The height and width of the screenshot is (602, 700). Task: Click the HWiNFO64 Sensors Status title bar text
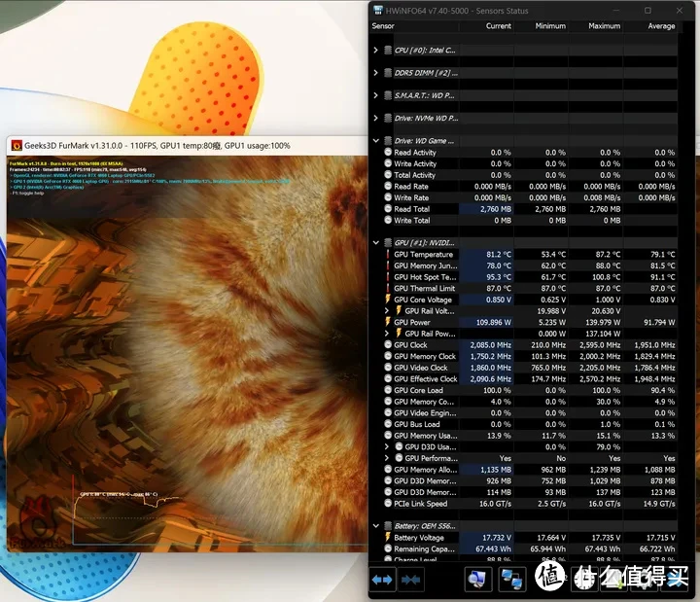(457, 11)
